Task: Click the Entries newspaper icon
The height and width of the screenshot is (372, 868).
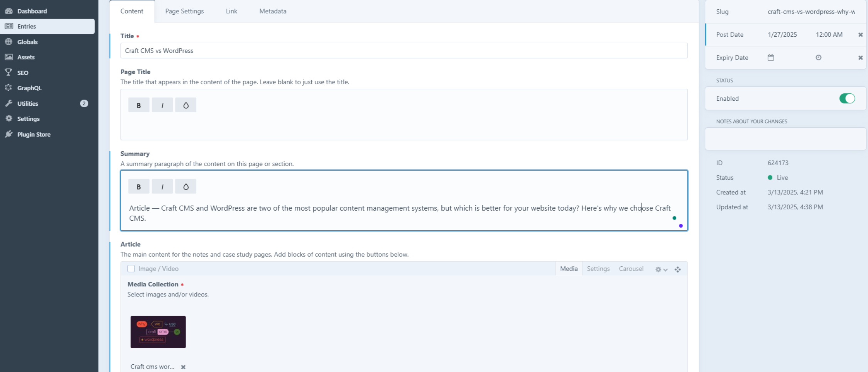Action: tap(8, 26)
